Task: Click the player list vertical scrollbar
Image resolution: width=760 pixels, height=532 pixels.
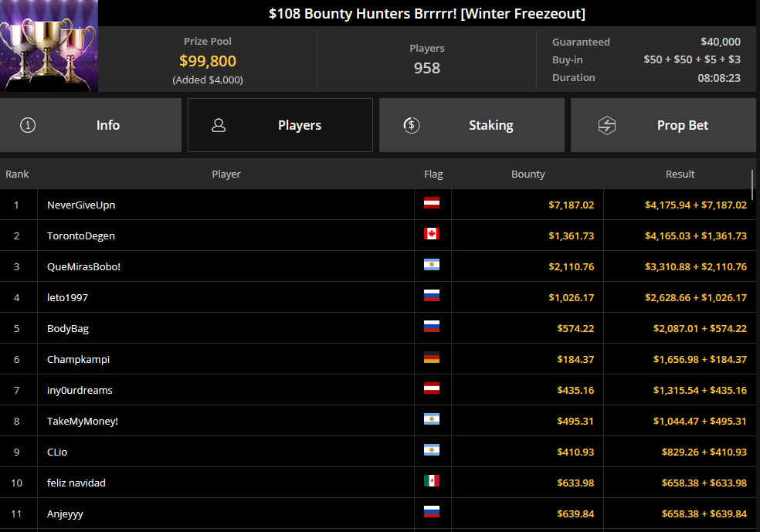Action: pyautogui.click(x=753, y=185)
